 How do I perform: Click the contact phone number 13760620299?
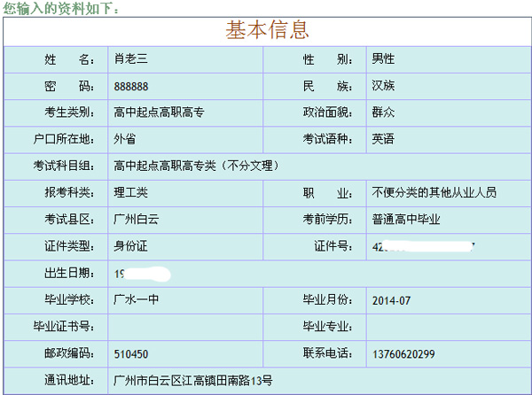[403, 354]
